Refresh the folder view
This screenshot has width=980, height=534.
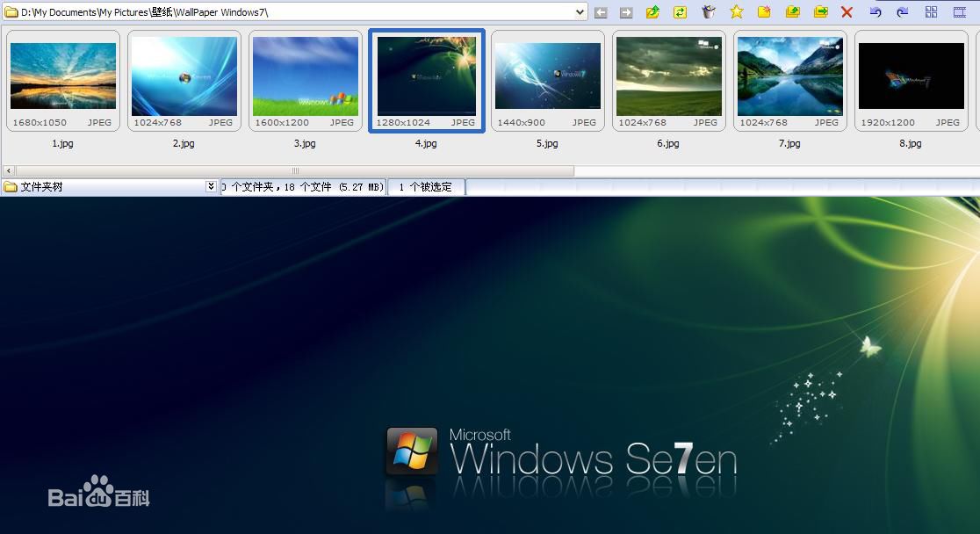coord(680,12)
